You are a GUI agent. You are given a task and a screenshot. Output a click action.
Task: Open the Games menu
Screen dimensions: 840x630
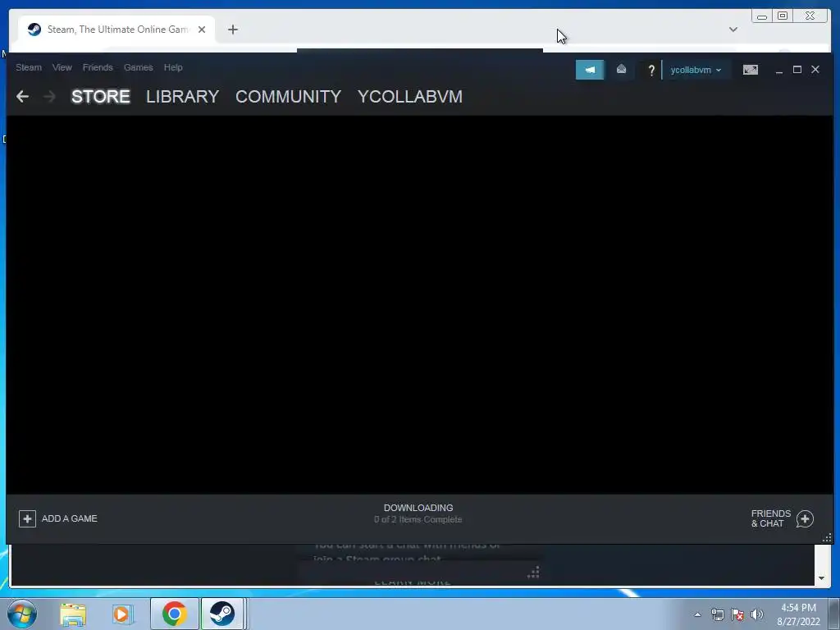coord(138,67)
